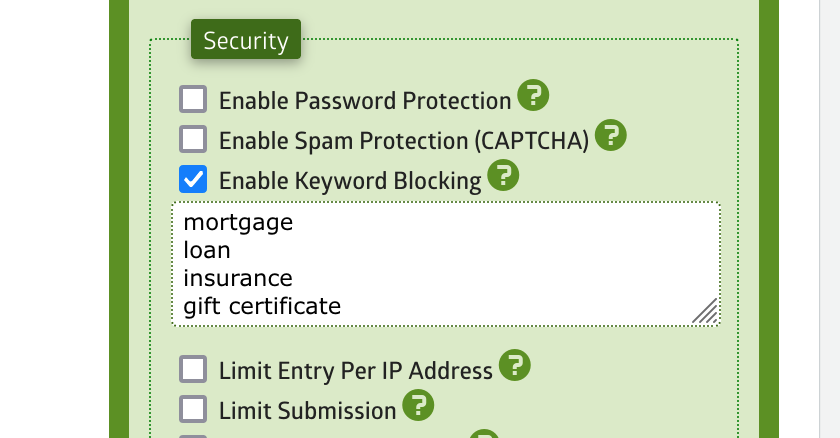View help for Limit Entry Per IP Address
The height and width of the screenshot is (438, 840).
[x=515, y=365]
